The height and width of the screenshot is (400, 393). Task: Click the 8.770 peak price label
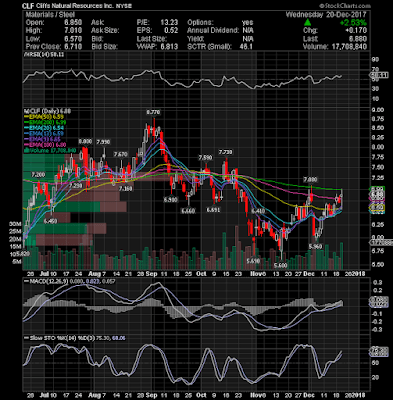[x=153, y=112]
